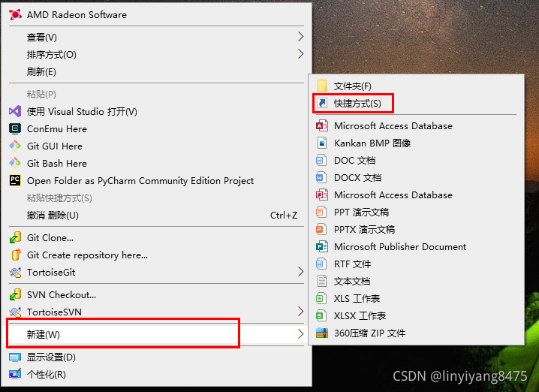Image resolution: width=539 pixels, height=392 pixels.
Task: Select TortoiseSVN menu entry
Action: click(x=156, y=312)
